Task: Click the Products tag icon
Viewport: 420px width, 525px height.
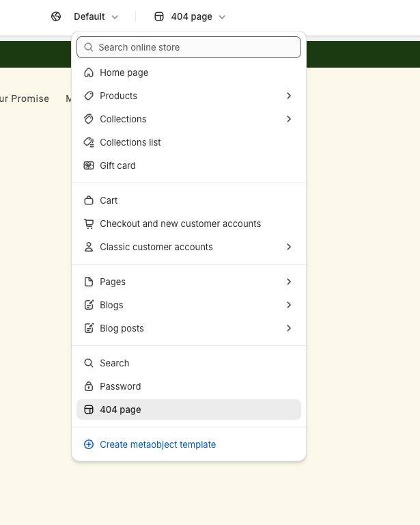Action: coord(89,96)
